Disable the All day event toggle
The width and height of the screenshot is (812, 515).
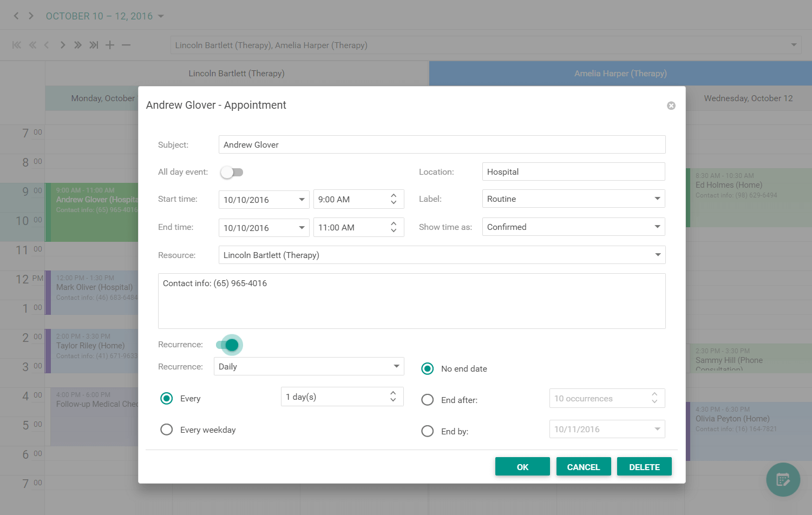232,171
